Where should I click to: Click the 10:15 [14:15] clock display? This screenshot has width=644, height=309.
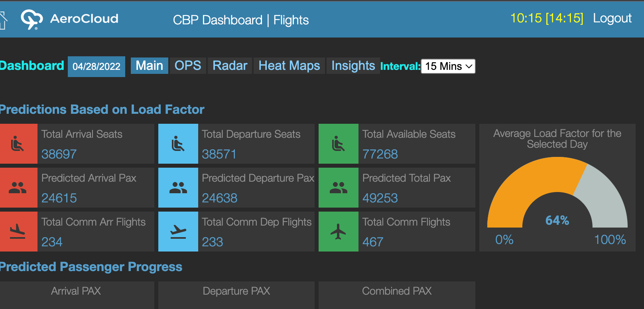(547, 18)
